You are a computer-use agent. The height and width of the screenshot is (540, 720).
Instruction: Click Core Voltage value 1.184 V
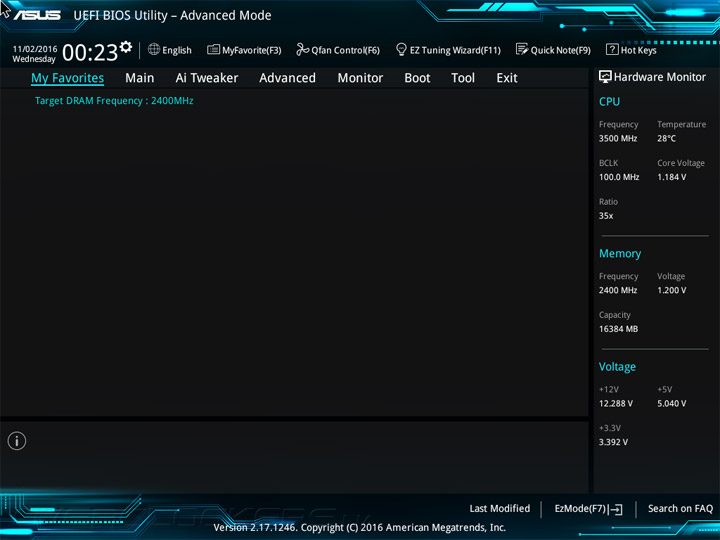tap(671, 177)
